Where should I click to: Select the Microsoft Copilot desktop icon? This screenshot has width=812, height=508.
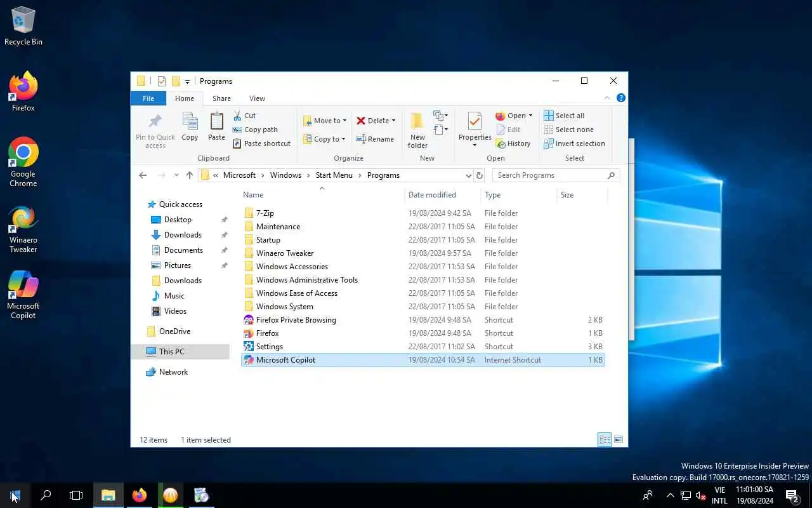[23, 295]
